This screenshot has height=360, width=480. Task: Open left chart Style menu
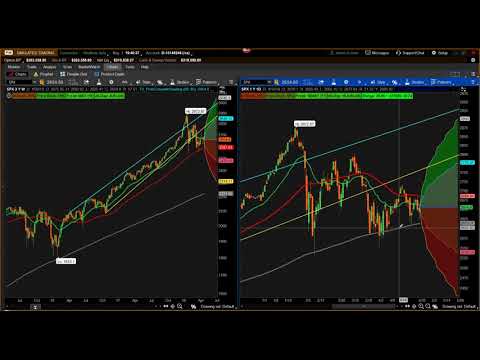point(144,82)
